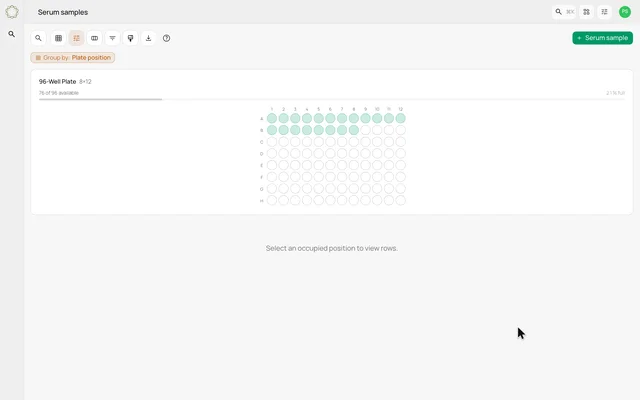This screenshot has height=400, width=640.
Task: Select occupied well A12
Action: tap(400, 118)
